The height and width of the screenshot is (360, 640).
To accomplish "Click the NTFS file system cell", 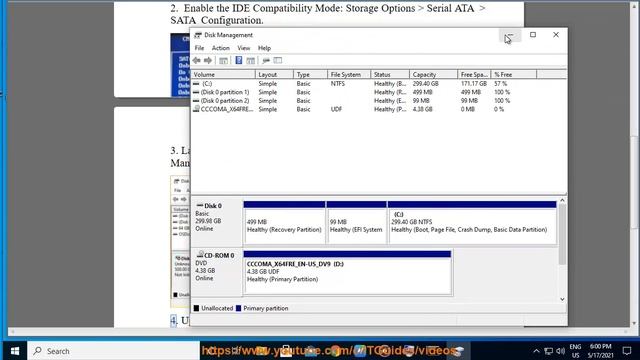I will coord(338,83).
